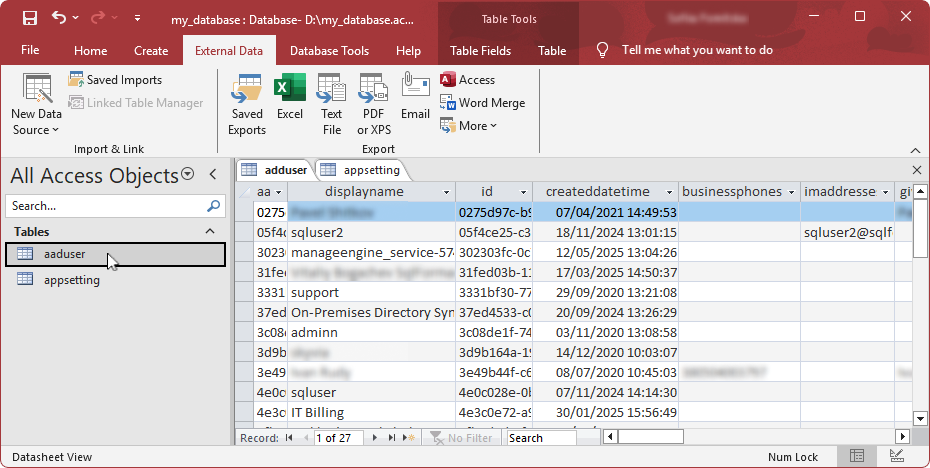Screen dimensions: 930x468
Task: Go to the previous record
Action: click(306, 438)
